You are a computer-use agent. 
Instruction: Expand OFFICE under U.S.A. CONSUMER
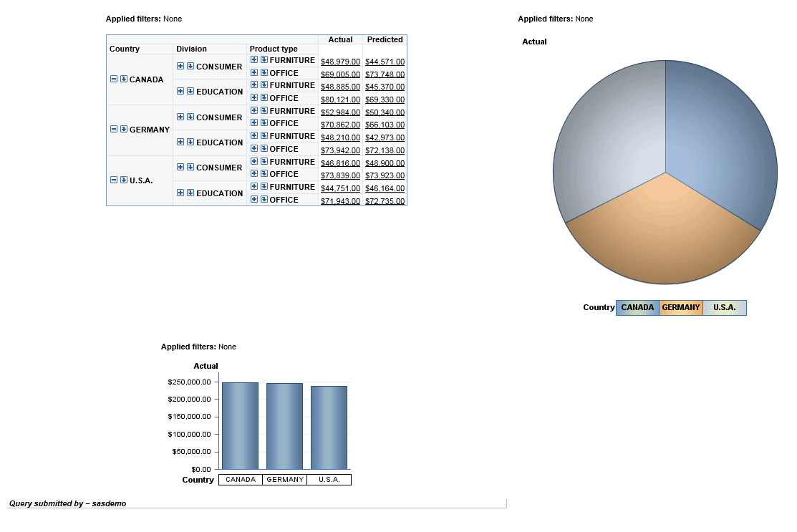pos(254,174)
